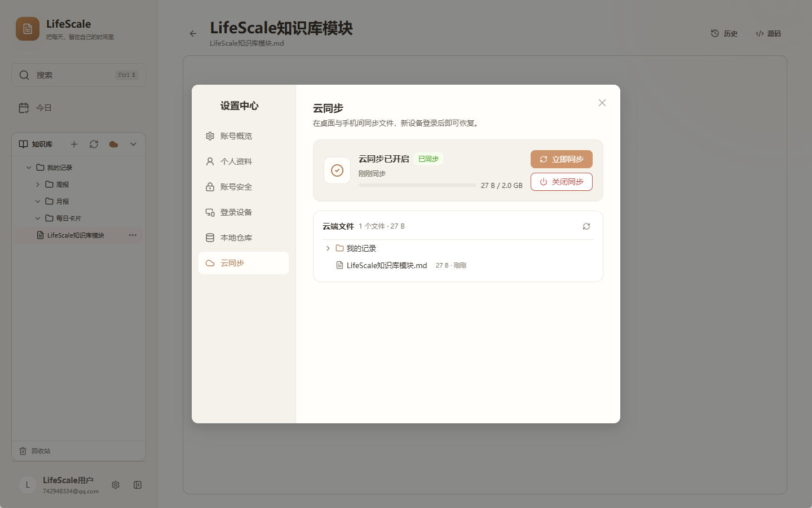
Task: Open settings via the gear icon by user
Action: (x=116, y=485)
